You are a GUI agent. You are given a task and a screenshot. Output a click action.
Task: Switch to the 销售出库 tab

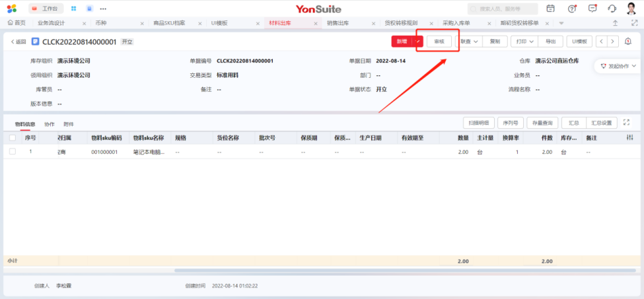click(x=338, y=23)
